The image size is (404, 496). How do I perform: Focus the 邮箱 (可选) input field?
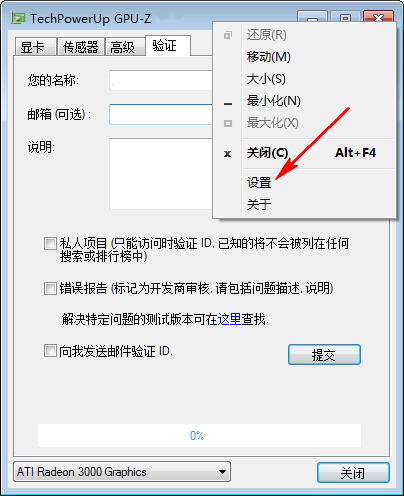(x=161, y=114)
